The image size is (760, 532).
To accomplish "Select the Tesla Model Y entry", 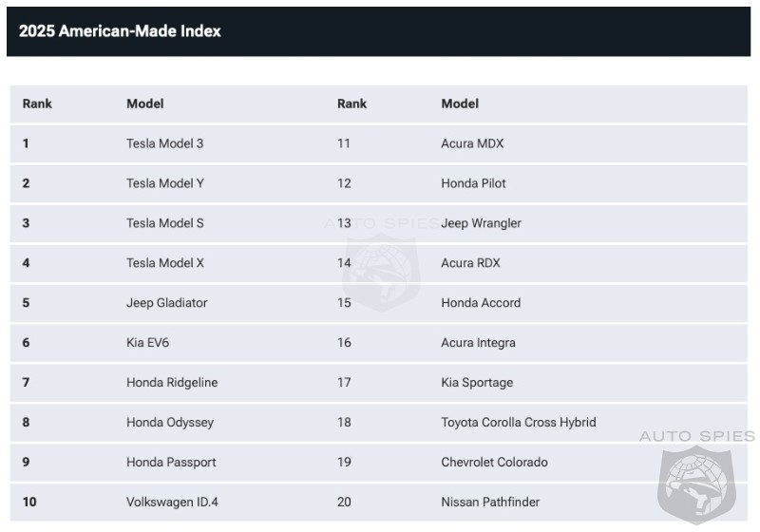I will pyautogui.click(x=165, y=183).
